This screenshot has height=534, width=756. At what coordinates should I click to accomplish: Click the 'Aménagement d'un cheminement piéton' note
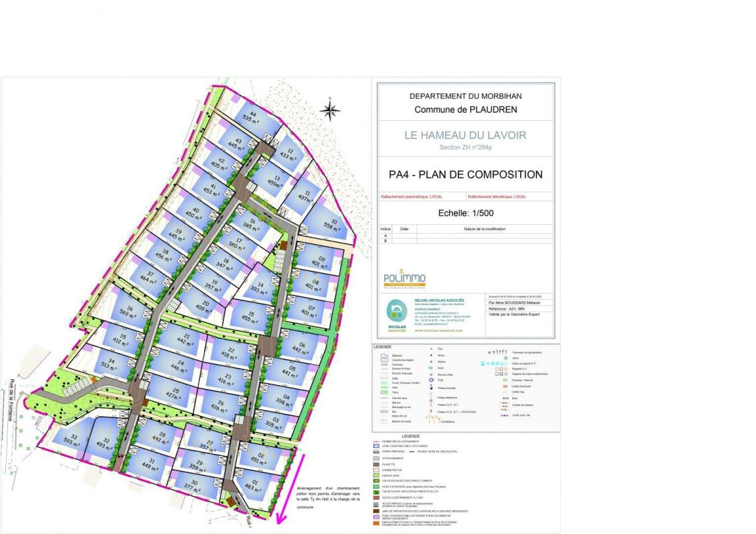[x=328, y=497]
